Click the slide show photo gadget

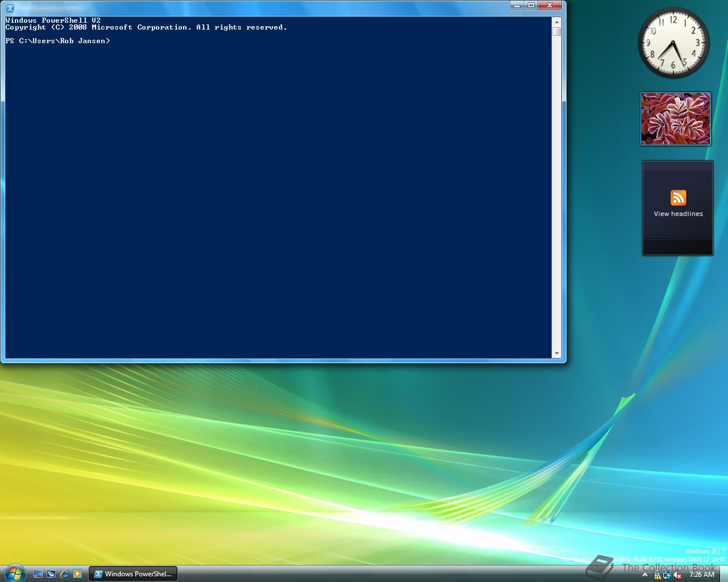pos(676,119)
